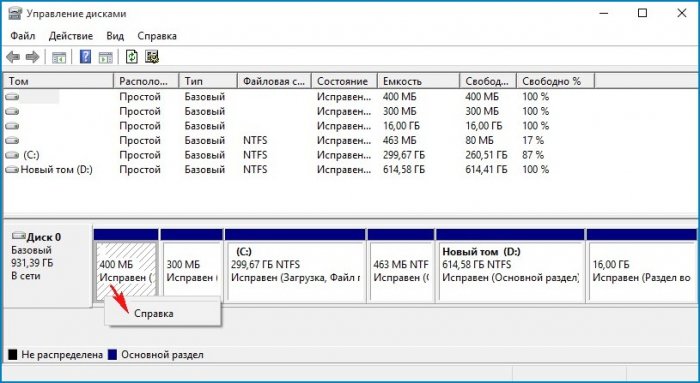Click the 260,51 ГБ free space cell

(486, 155)
